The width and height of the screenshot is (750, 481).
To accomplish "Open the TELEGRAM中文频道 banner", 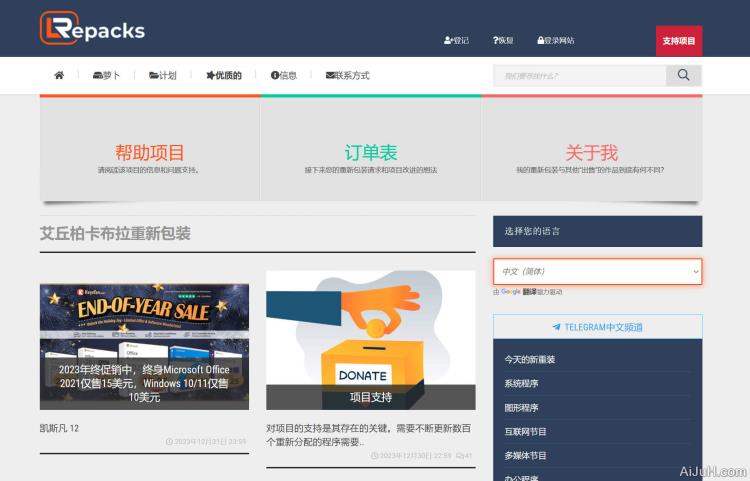I will point(597,327).
